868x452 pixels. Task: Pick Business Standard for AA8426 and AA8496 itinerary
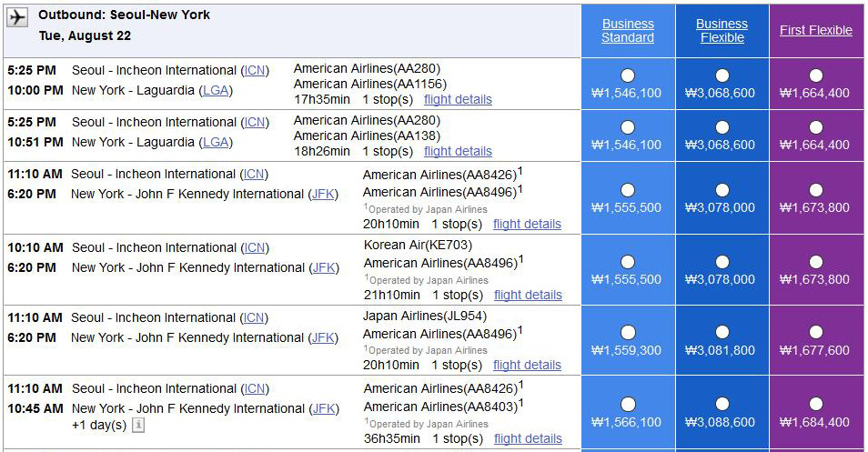pyautogui.click(x=628, y=190)
